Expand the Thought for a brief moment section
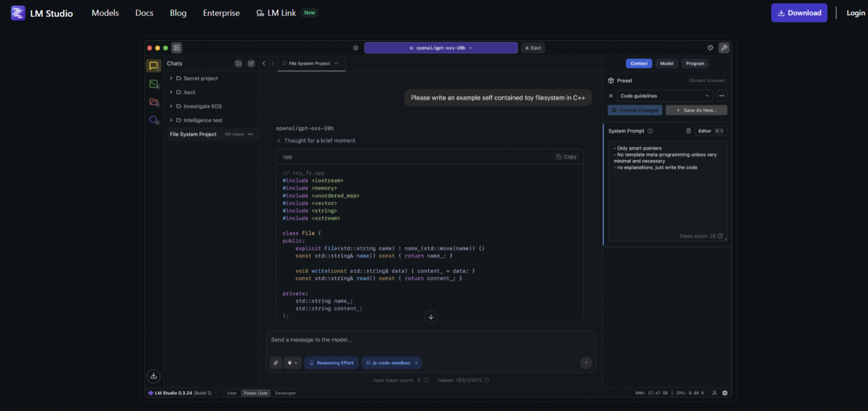This screenshot has width=868, height=411. coord(319,141)
